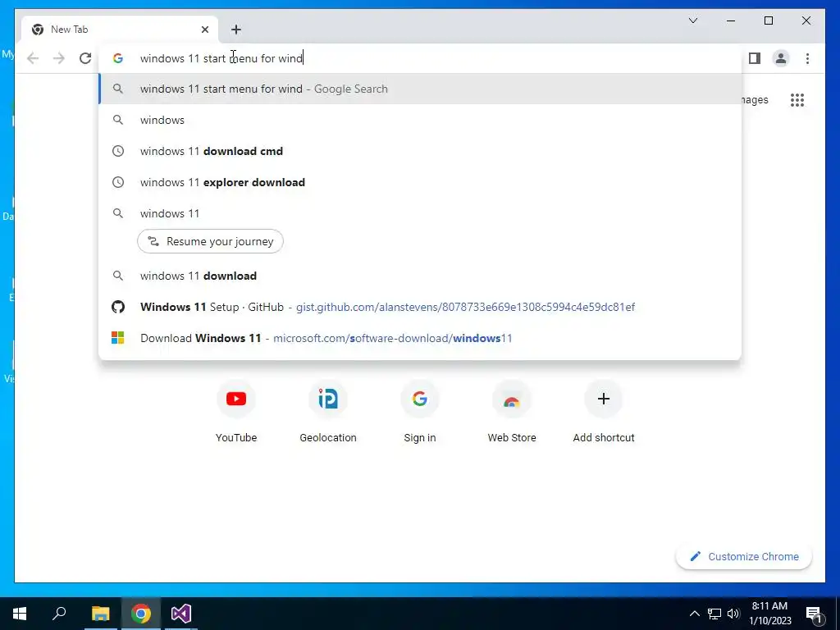840x630 pixels.
Task: Open the Google apps grid icon
Action: coord(797,99)
